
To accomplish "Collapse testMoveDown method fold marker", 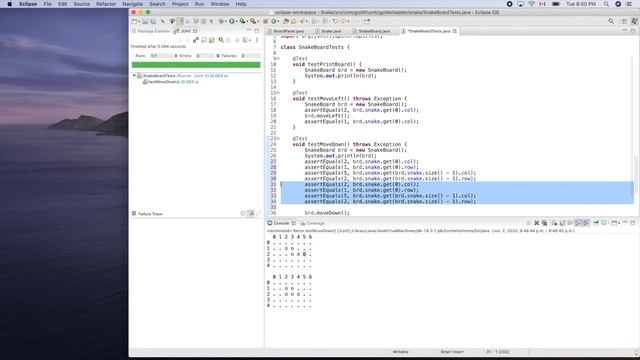I will 278,138.
